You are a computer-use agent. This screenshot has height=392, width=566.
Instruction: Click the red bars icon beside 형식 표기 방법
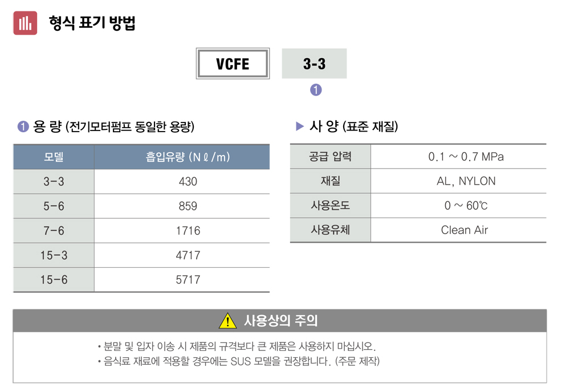25,23
